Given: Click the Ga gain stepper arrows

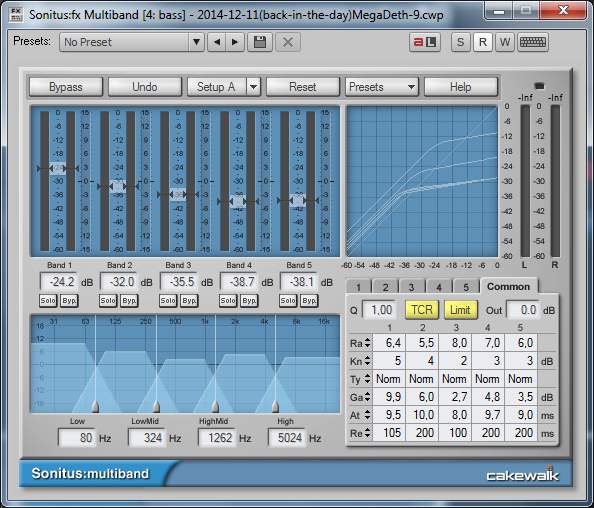Looking at the screenshot, I should pyautogui.click(x=367, y=397).
